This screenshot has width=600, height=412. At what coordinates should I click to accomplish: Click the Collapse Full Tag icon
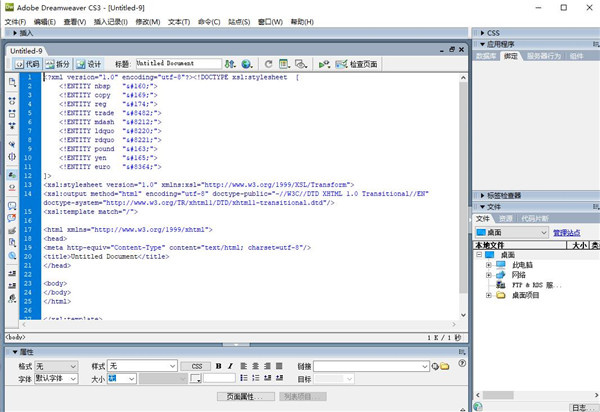[12, 101]
